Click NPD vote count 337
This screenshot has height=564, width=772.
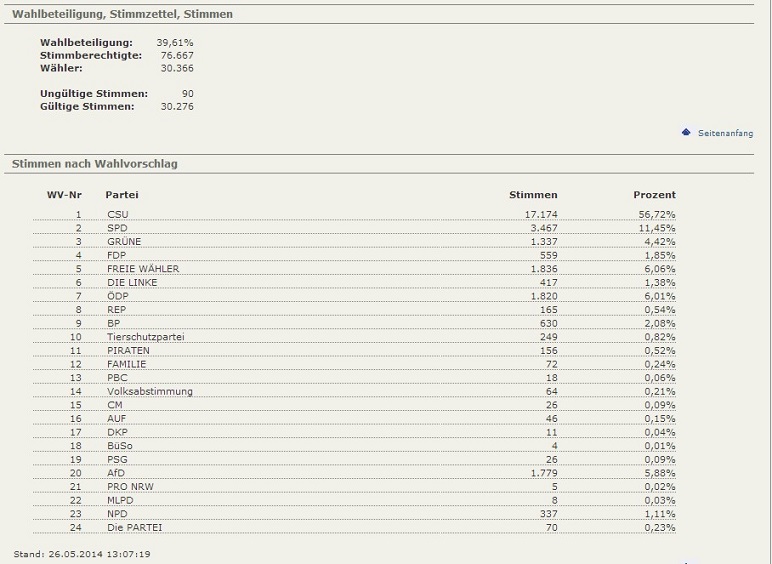[x=548, y=514]
